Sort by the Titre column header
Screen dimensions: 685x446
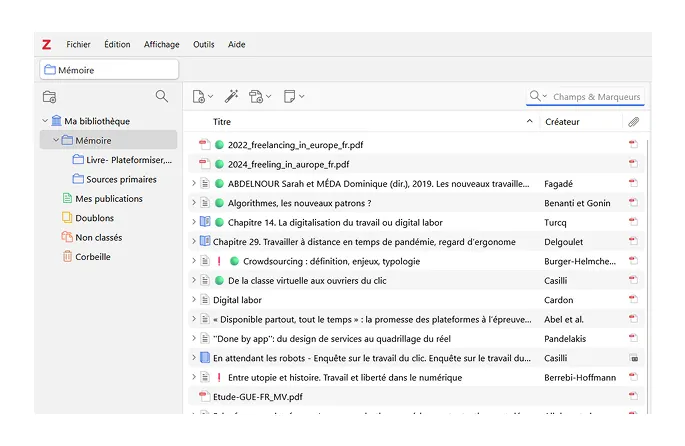(x=364, y=122)
